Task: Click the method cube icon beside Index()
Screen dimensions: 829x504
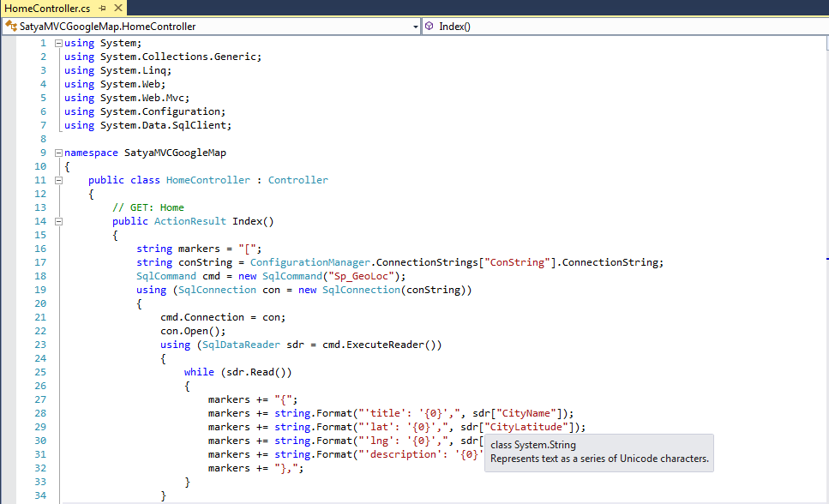Action: (430, 27)
